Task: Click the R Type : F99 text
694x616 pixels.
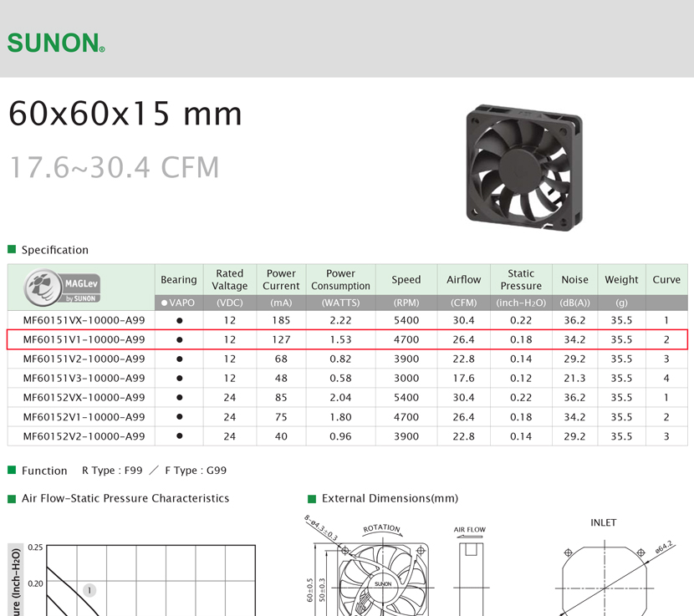Action: click(x=112, y=471)
